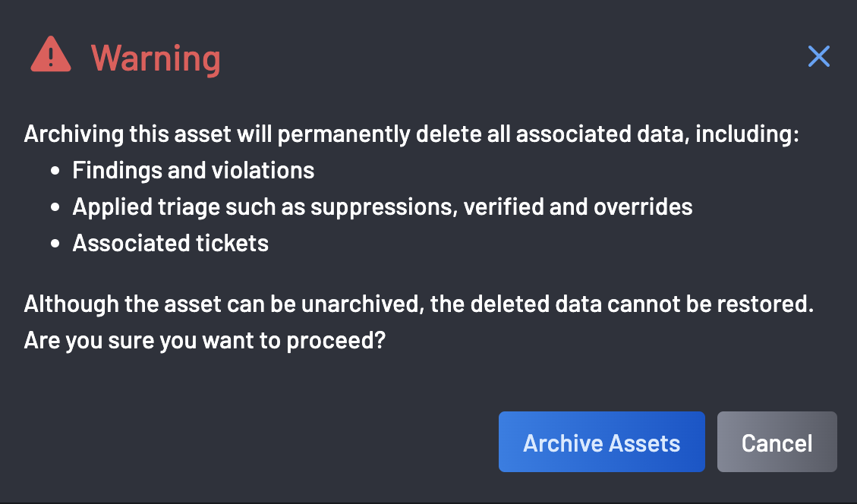Screen dimensions: 857x504
Task: Click the word 'overrides' in the triage bullet
Action: point(643,207)
